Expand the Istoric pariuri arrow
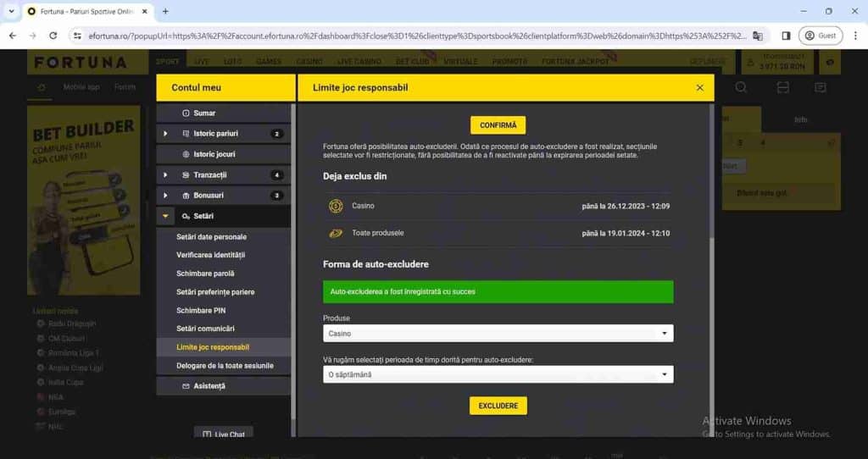The image size is (868, 459). coord(165,133)
